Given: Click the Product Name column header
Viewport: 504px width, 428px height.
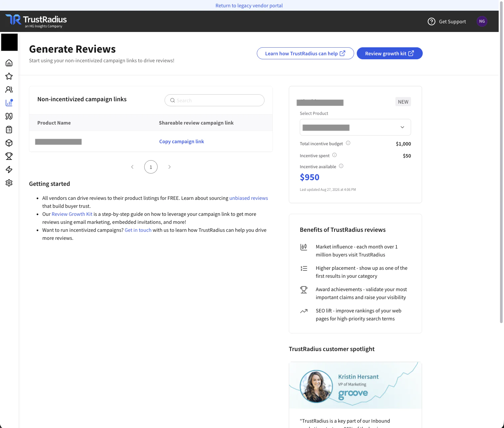Looking at the screenshot, I should coord(54,123).
